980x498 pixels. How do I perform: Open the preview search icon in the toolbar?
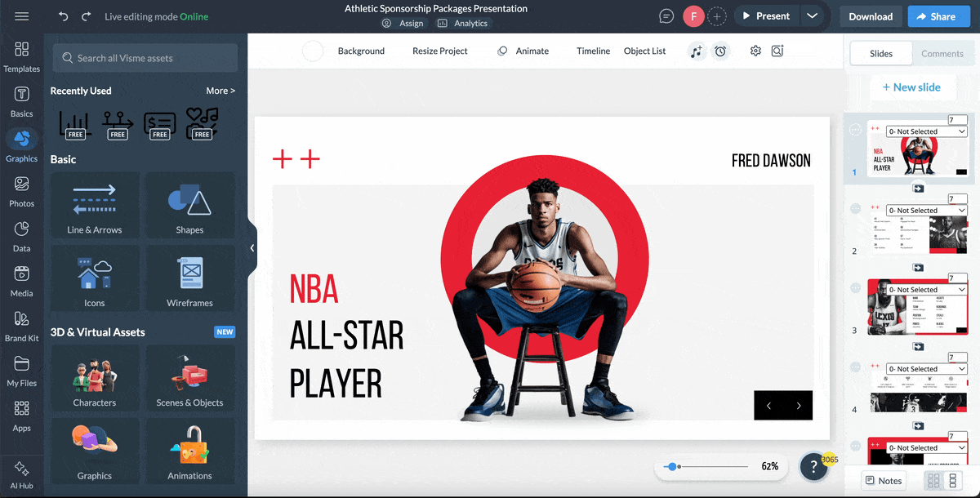(x=777, y=51)
